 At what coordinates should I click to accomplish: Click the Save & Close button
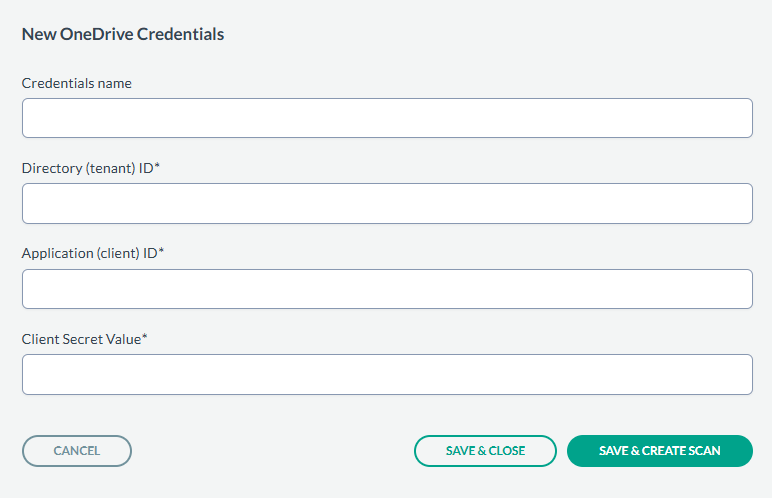pos(485,451)
